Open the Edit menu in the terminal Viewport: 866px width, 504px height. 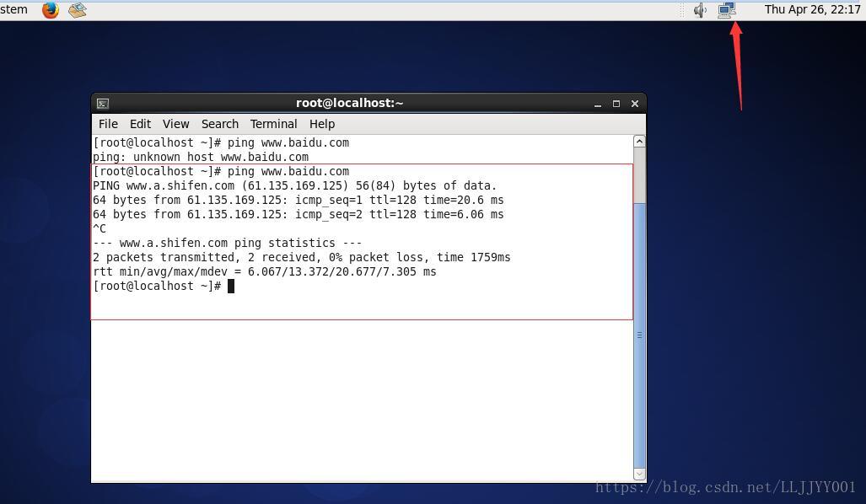[x=140, y=124]
